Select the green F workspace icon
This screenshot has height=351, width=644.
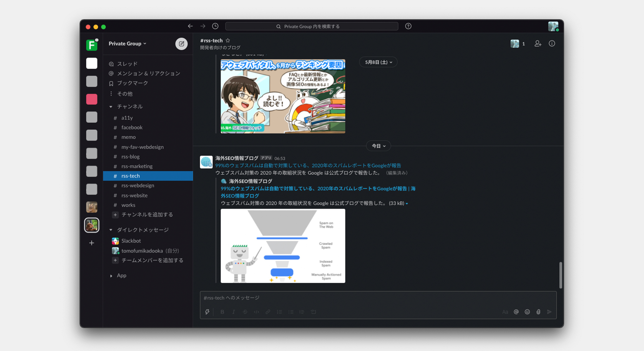pyautogui.click(x=92, y=45)
